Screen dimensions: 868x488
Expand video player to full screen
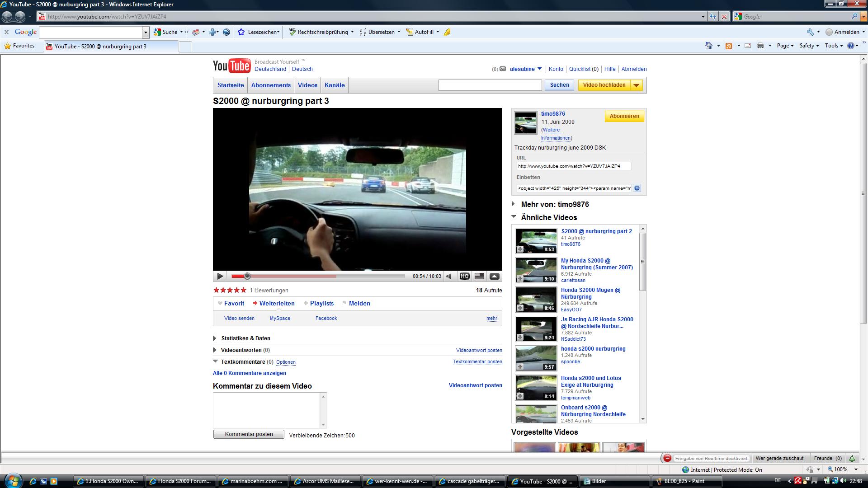(494, 276)
